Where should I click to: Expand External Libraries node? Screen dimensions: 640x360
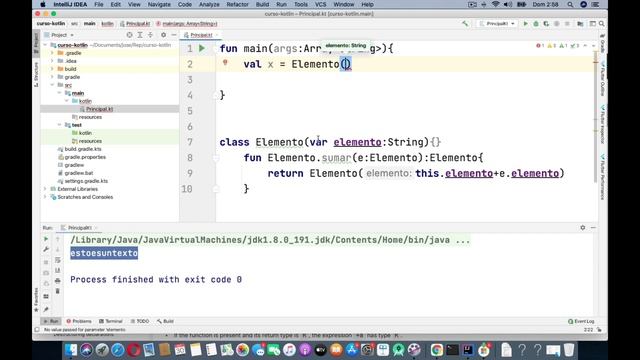point(45,189)
